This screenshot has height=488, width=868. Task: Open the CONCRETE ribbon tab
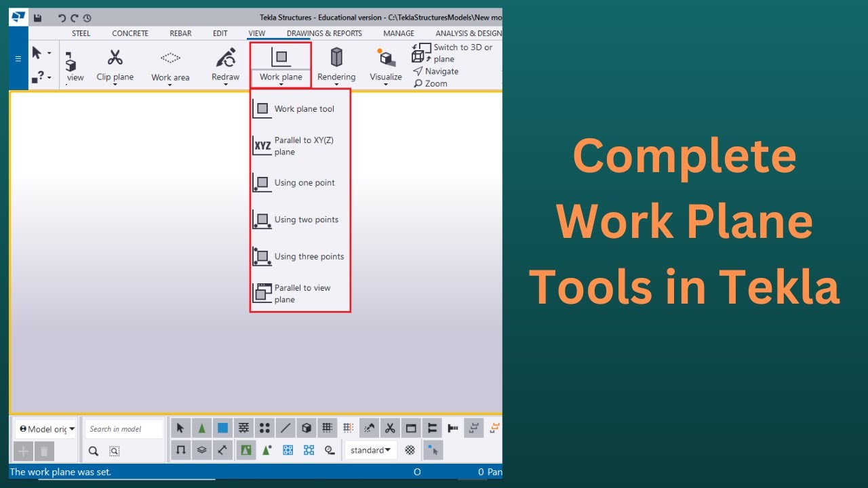[130, 33]
